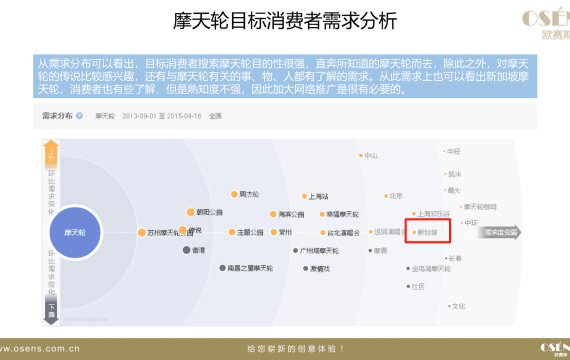Click the 常州 node
Image resolution: width=570 pixels, height=360 pixels.
281,232
